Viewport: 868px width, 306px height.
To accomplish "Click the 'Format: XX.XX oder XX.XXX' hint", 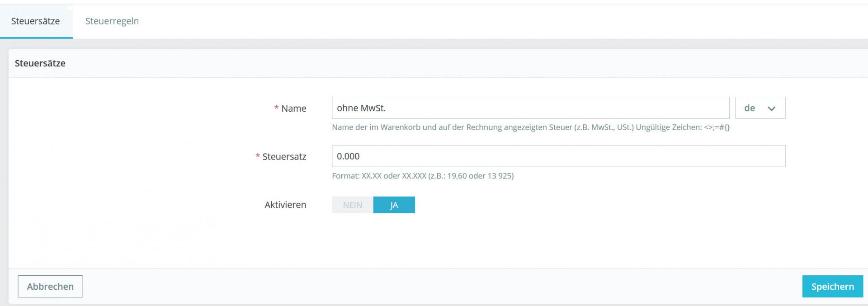I will [x=379, y=176].
